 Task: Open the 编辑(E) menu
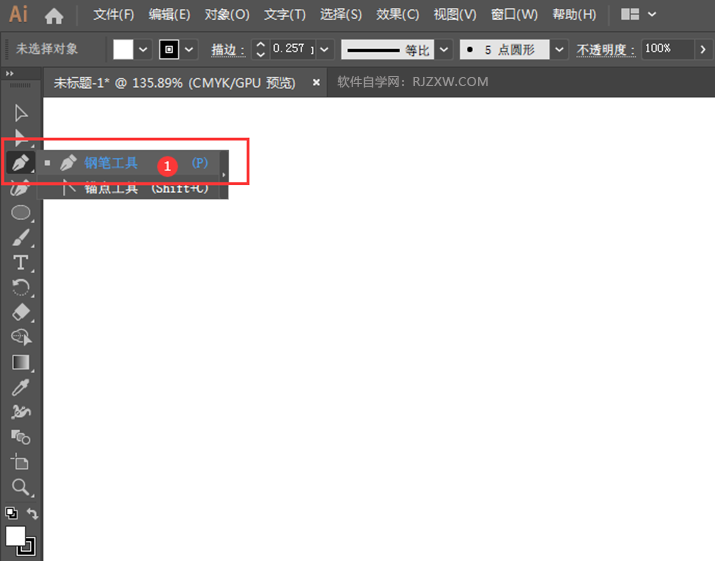pyautogui.click(x=169, y=15)
